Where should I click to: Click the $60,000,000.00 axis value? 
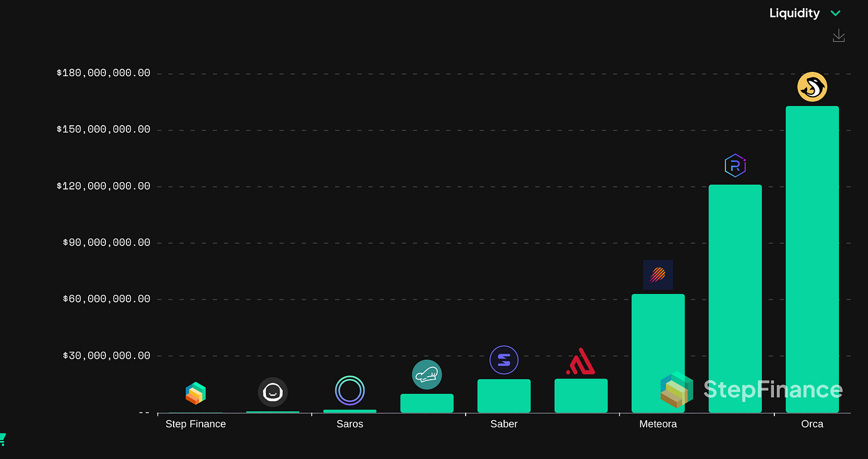(107, 299)
